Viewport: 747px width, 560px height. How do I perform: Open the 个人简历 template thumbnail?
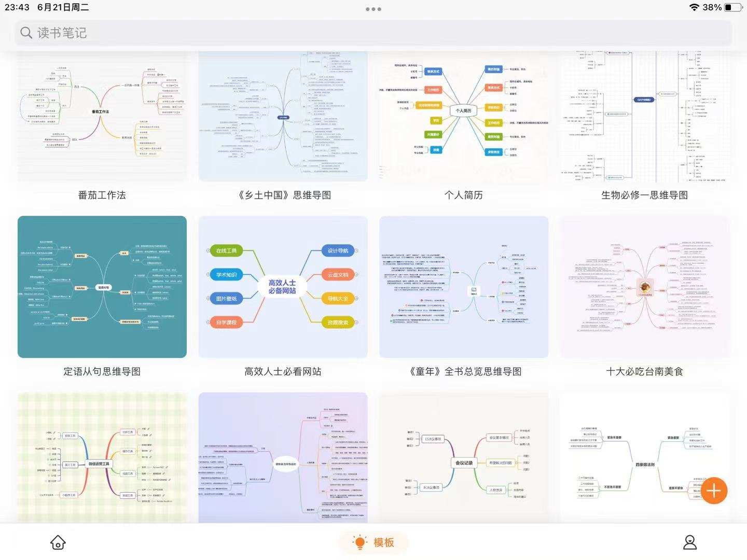tap(464, 117)
